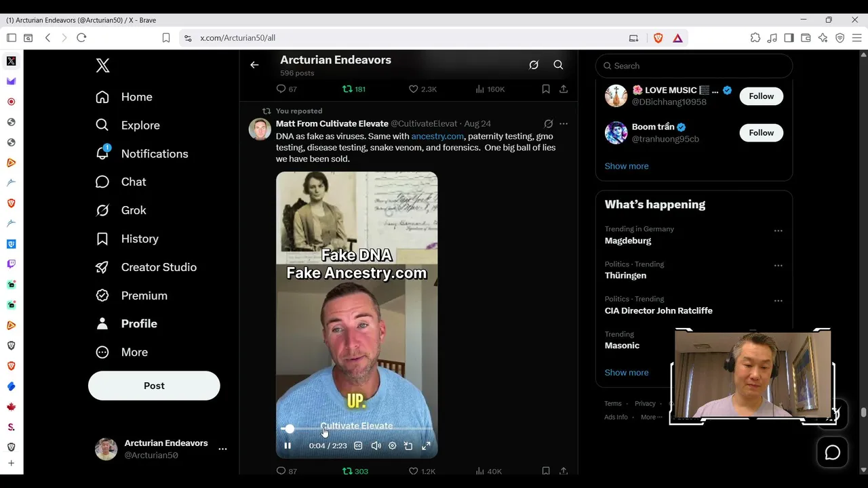Screen dimensions: 868x488
Task: Share the post that has 303 reposts
Action: point(564,471)
